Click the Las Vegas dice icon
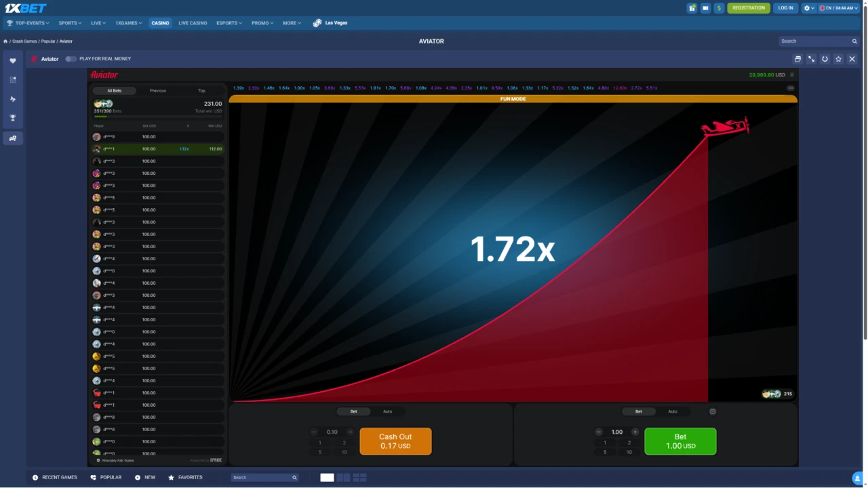The width and height of the screenshot is (868, 488). pyautogui.click(x=317, y=23)
